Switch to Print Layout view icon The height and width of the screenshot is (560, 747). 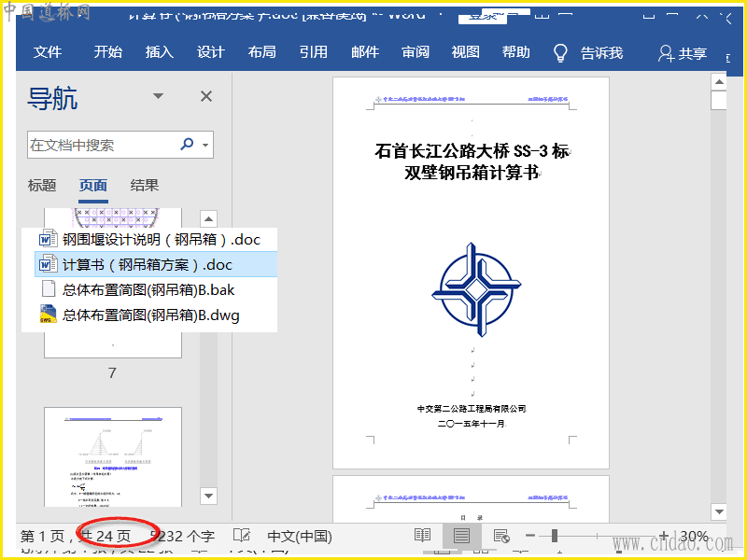[461, 536]
